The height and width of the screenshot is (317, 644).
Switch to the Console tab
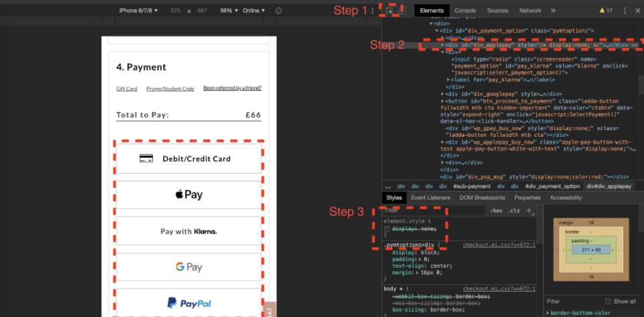(x=466, y=11)
